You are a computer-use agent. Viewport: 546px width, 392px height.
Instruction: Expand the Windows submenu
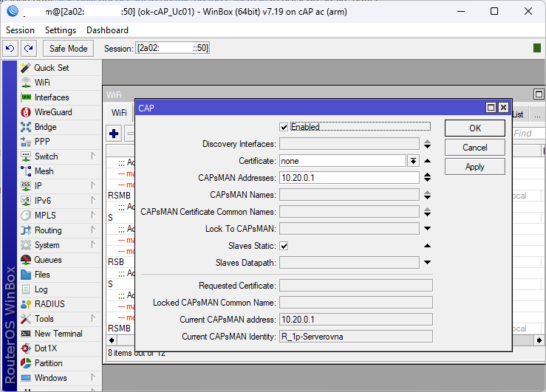tap(93, 378)
